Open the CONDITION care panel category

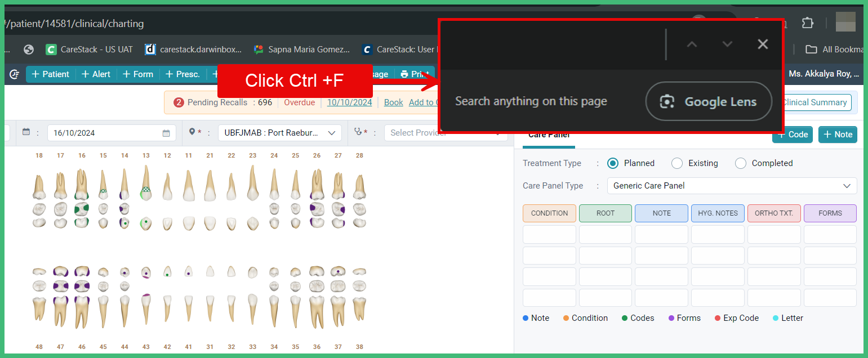coord(549,213)
